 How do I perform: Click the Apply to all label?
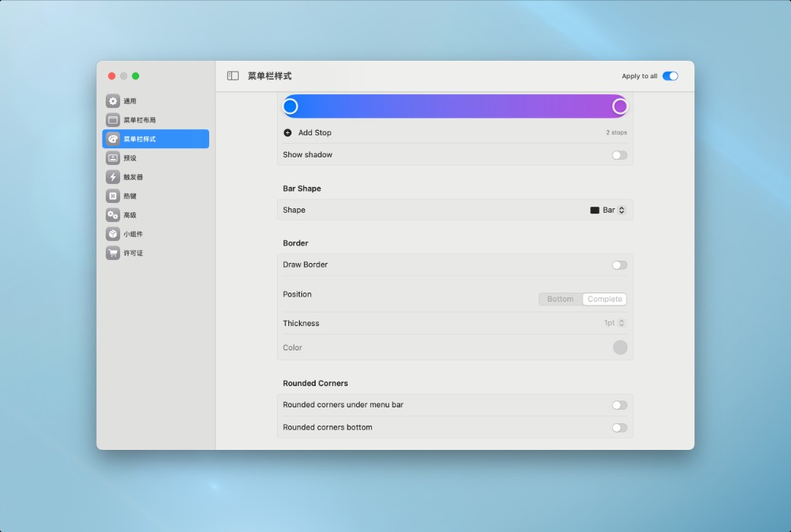639,76
